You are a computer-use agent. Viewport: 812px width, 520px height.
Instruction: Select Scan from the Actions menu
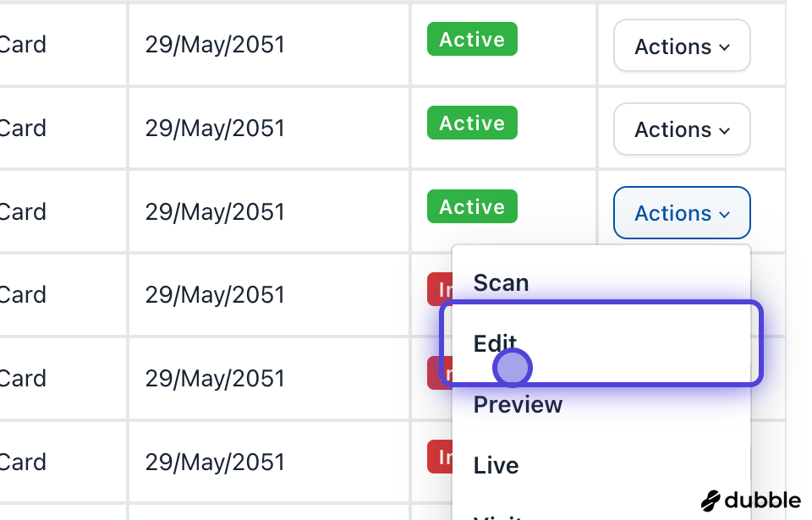click(502, 282)
